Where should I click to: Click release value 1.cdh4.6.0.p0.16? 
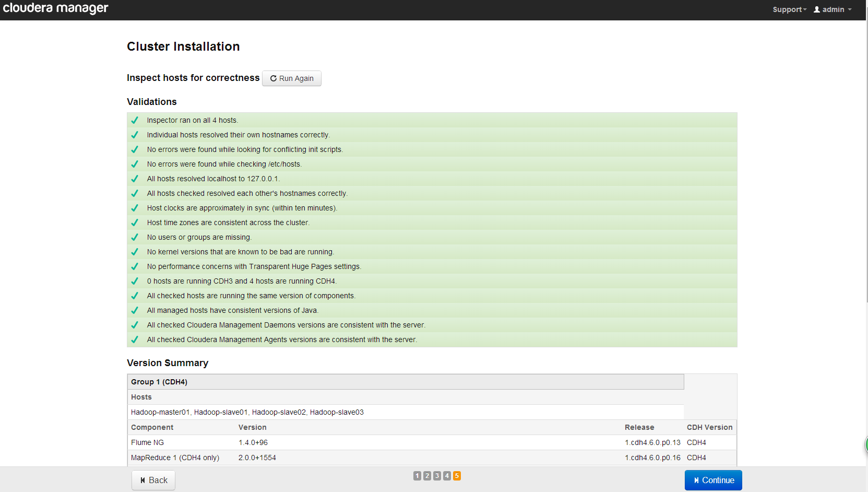[x=652, y=458]
